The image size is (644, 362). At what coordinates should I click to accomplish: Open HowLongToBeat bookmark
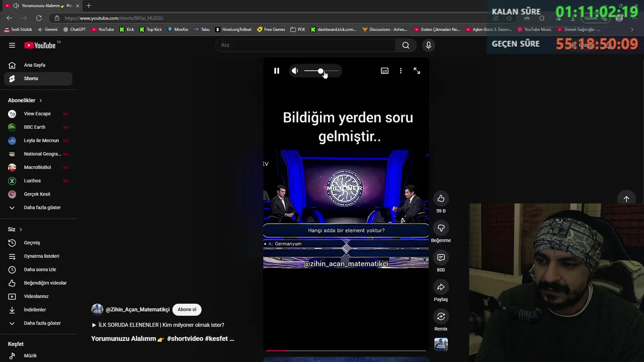[233, 30]
